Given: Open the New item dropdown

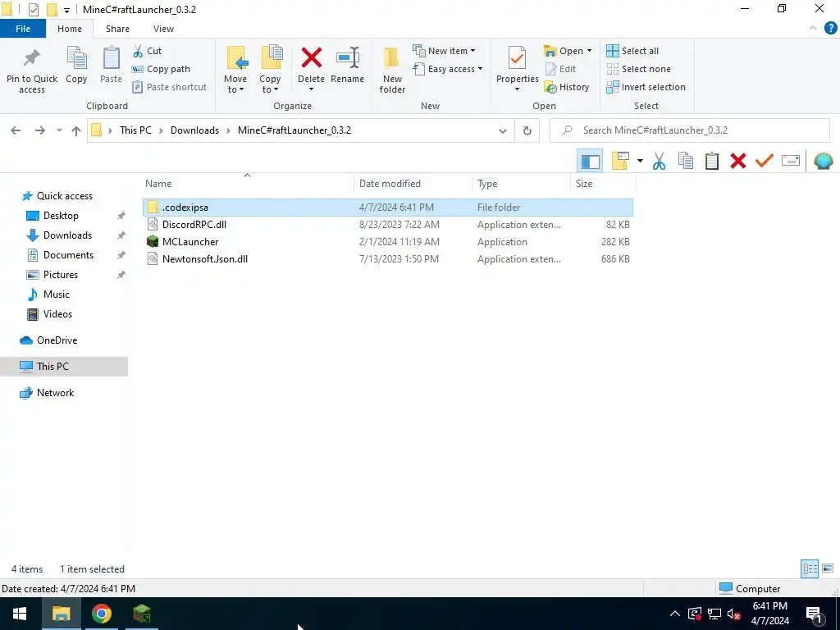Looking at the screenshot, I should [x=444, y=51].
